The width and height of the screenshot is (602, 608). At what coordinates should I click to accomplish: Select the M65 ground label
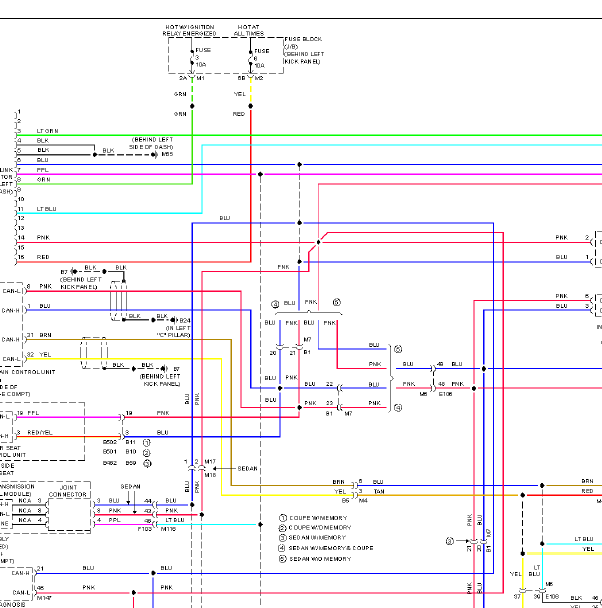pyautogui.click(x=167, y=154)
